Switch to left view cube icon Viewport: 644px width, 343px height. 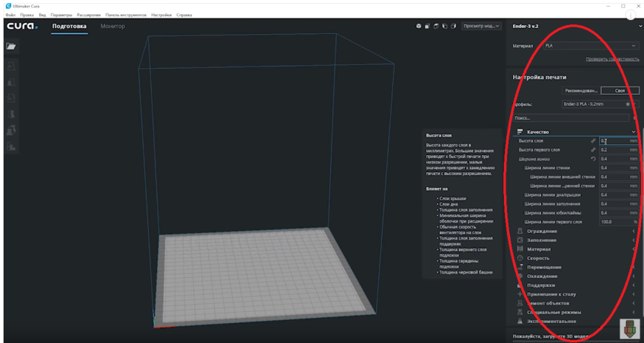click(x=444, y=27)
